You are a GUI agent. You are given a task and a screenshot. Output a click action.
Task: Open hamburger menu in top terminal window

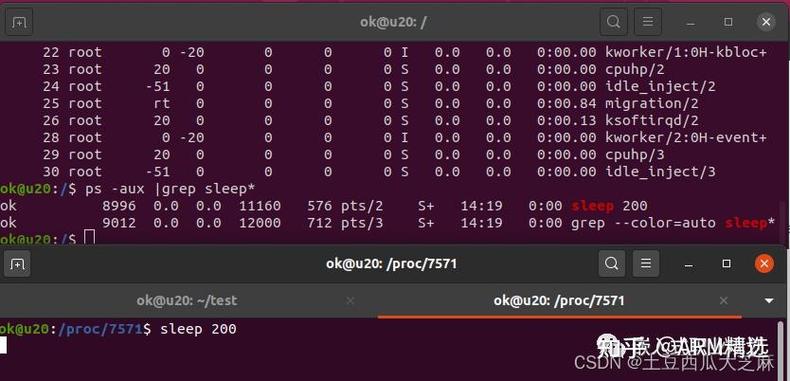tap(648, 22)
